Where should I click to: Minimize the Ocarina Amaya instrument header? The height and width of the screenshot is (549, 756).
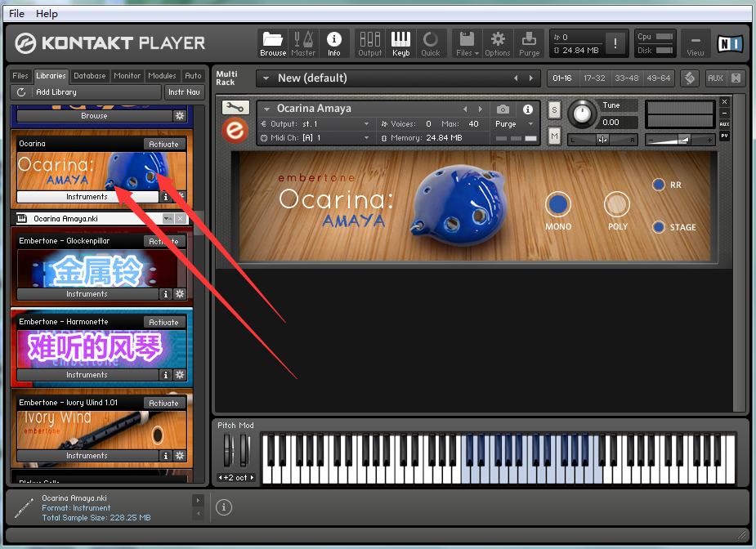coord(724,114)
